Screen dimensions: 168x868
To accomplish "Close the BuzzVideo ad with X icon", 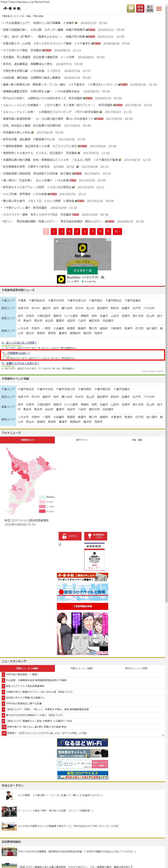I will [109, 240].
